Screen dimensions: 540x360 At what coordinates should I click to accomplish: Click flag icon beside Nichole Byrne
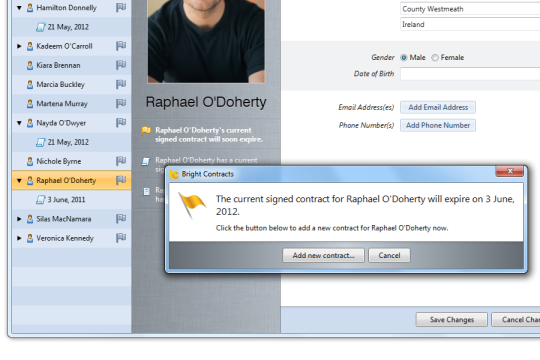(121, 161)
